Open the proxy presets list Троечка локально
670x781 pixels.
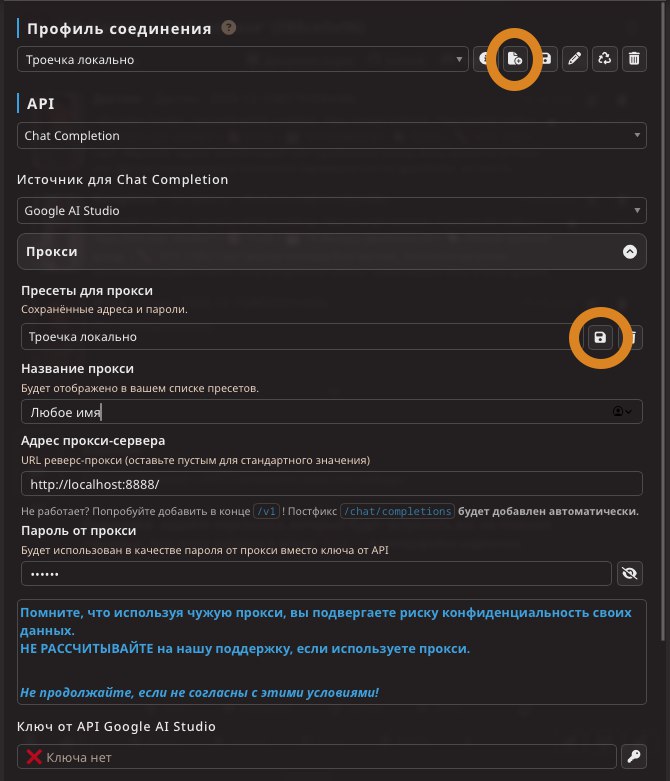tap(302, 337)
